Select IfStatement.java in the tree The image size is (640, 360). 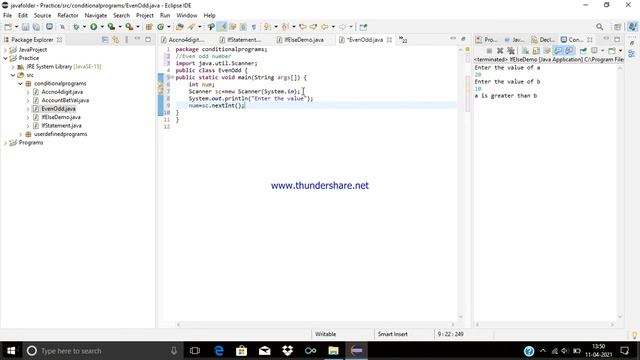tap(61, 126)
